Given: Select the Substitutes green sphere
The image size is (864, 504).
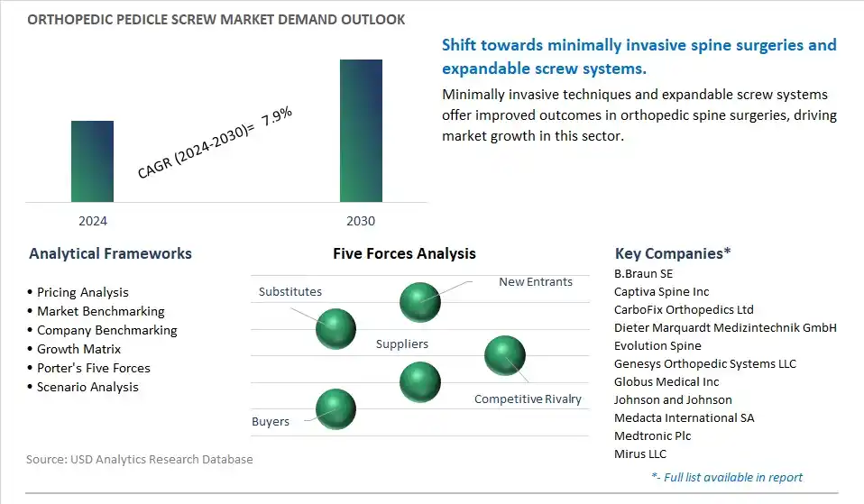Looking at the screenshot, I should tap(335, 329).
